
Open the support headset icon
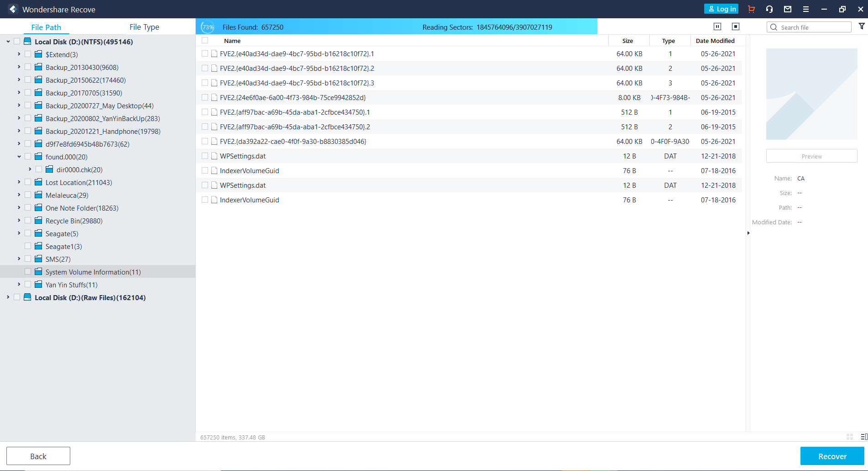769,9
